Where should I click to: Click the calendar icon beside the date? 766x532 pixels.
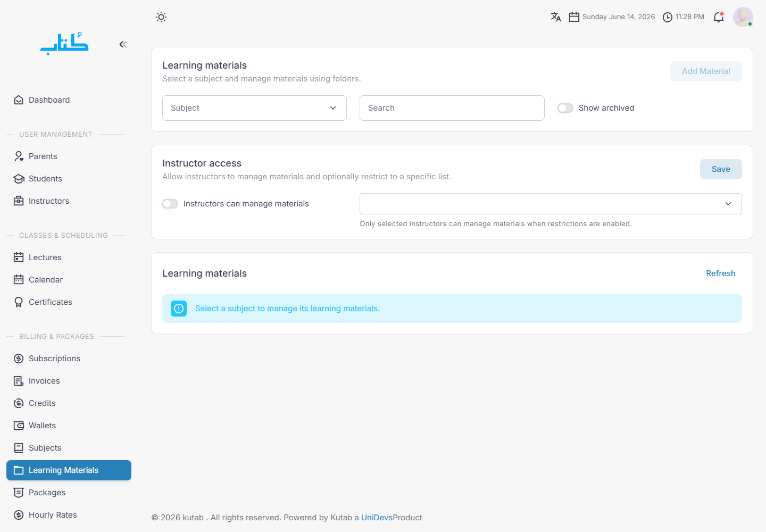pos(574,17)
